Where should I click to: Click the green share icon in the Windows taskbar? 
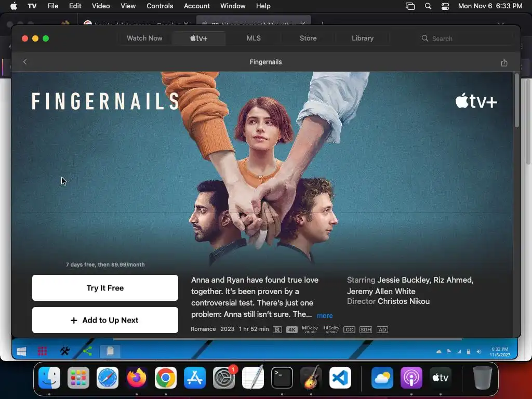pos(87,351)
